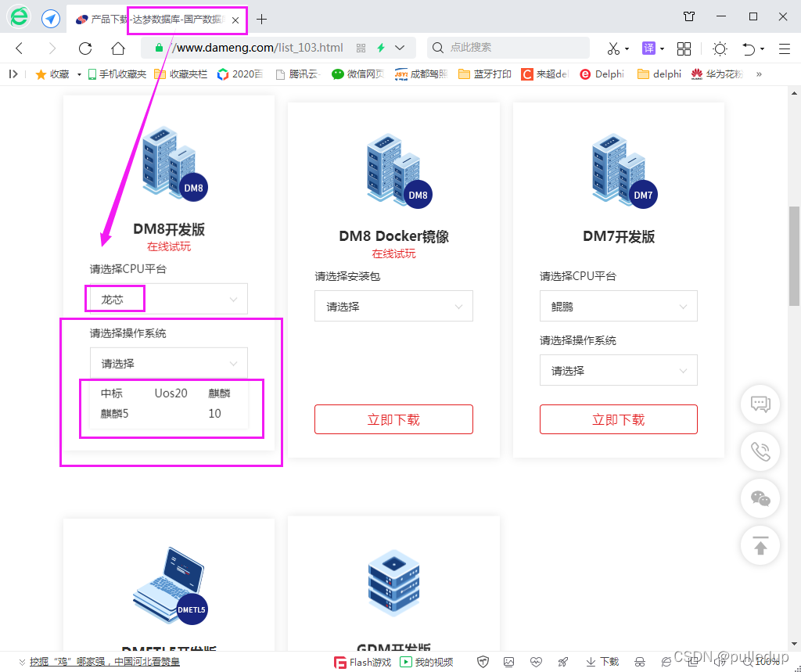Click the shield security status bar icon
Viewport: 801px width, 672px height.
coord(483,663)
